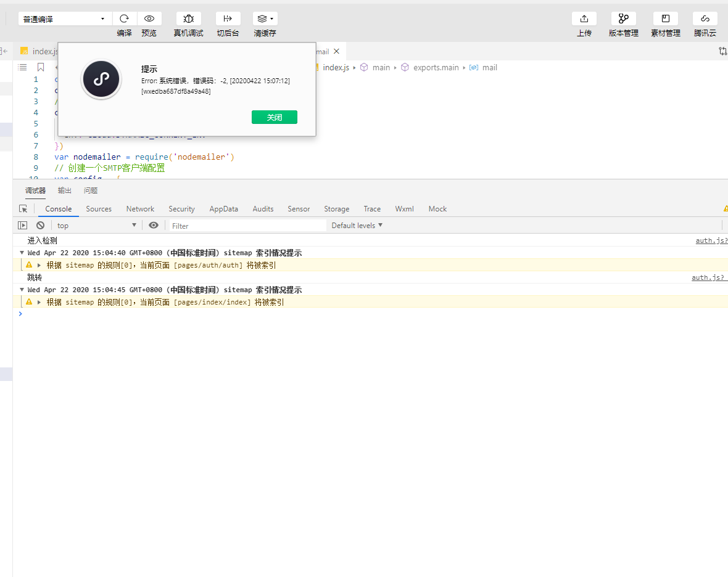This screenshot has height=577, width=728.
Task: Open the top execution context dropdown
Action: (x=97, y=226)
